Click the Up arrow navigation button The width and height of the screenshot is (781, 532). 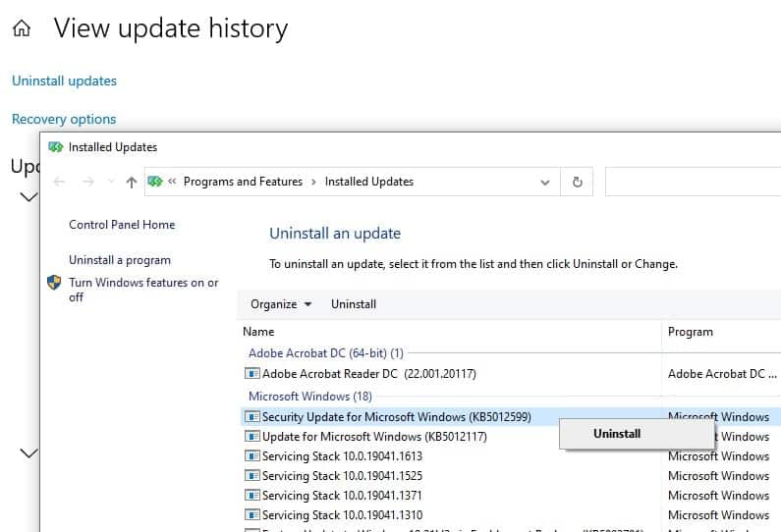[132, 182]
